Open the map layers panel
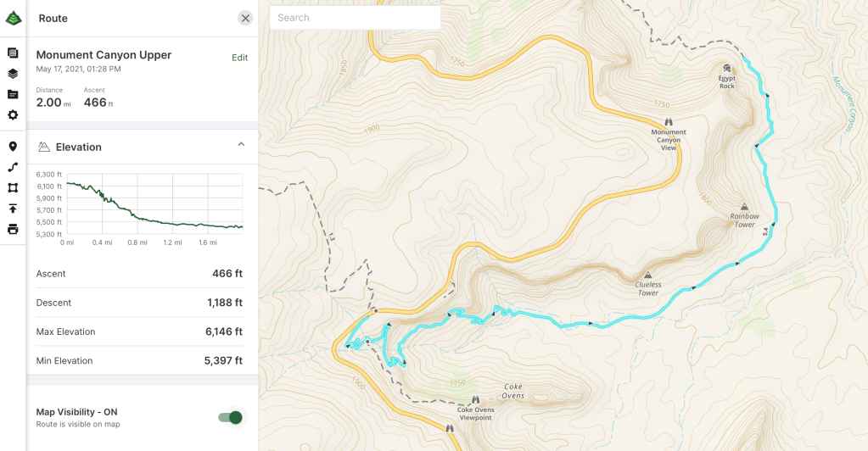Image resolution: width=868 pixels, height=451 pixels. 13,74
